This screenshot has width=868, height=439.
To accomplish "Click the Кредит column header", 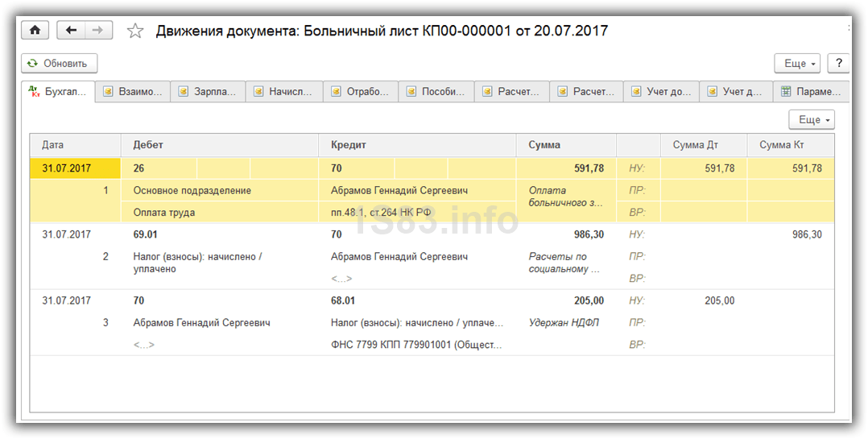I will point(417,145).
